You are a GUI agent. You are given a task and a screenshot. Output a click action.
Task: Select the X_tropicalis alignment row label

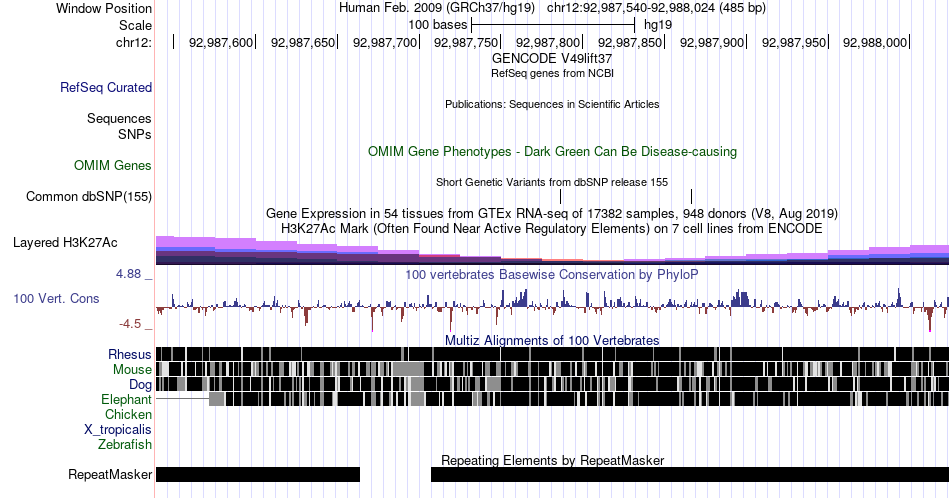click(118, 430)
